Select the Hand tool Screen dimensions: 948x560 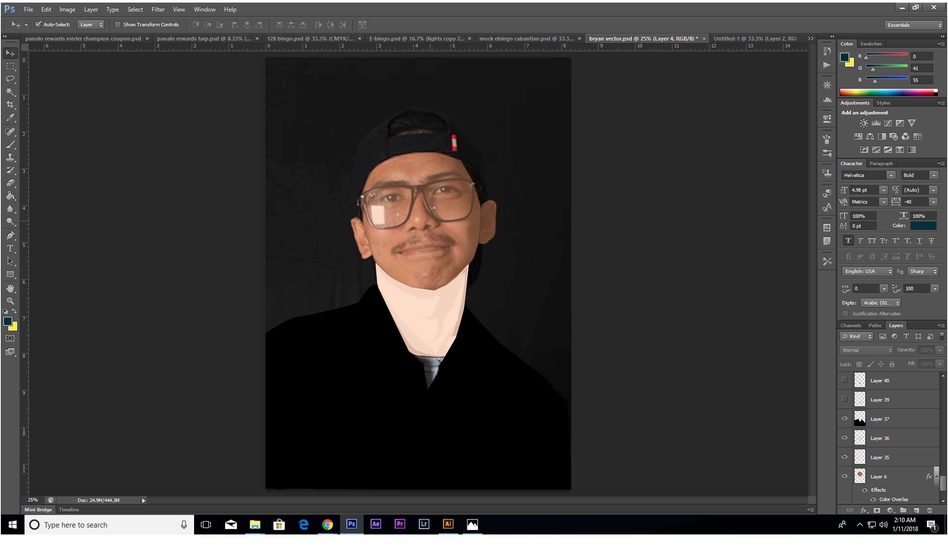[x=10, y=288]
